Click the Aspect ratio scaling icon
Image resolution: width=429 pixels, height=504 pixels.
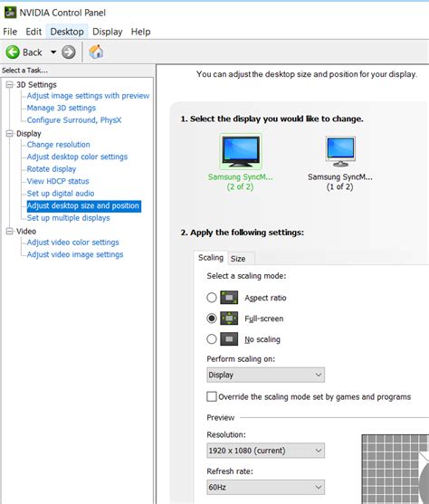(x=229, y=298)
